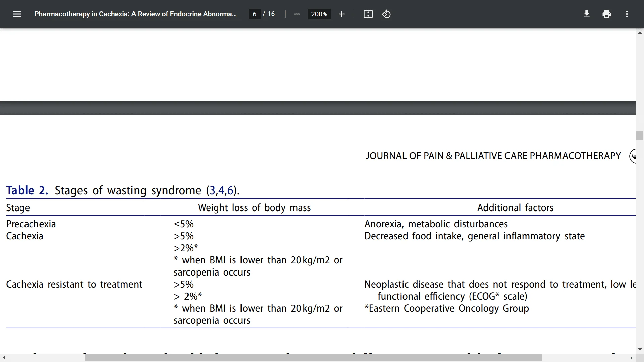
Task: Click the scroll left arrow
Action: point(4,358)
